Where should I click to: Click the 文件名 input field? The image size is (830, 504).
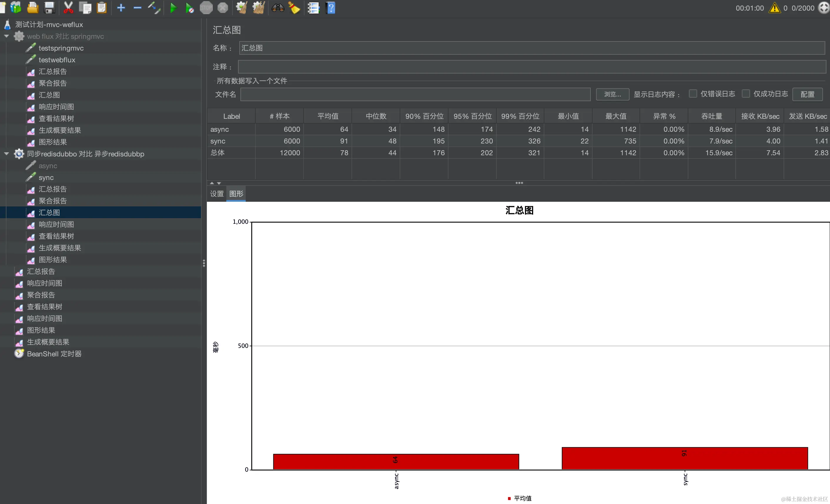[415, 94]
